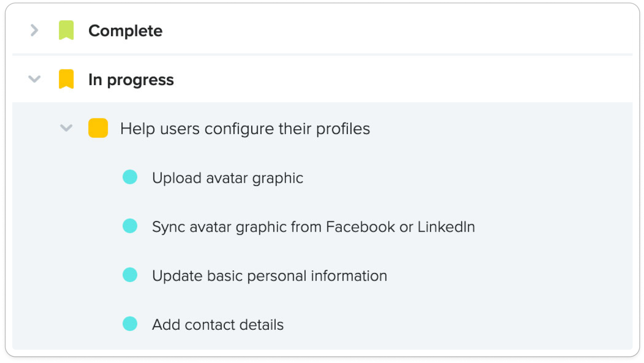Click the divider line under the Complete row
Viewport: 644px width, 363px height.
[322, 54]
